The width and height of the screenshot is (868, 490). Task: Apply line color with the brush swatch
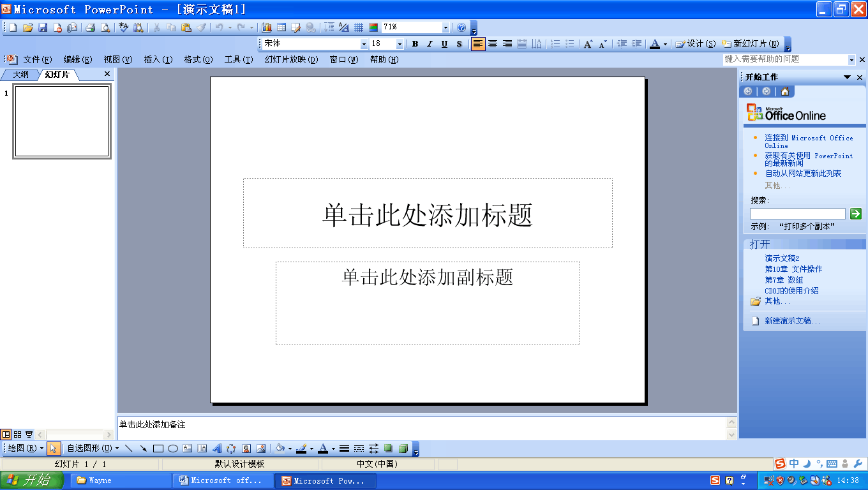tap(301, 449)
